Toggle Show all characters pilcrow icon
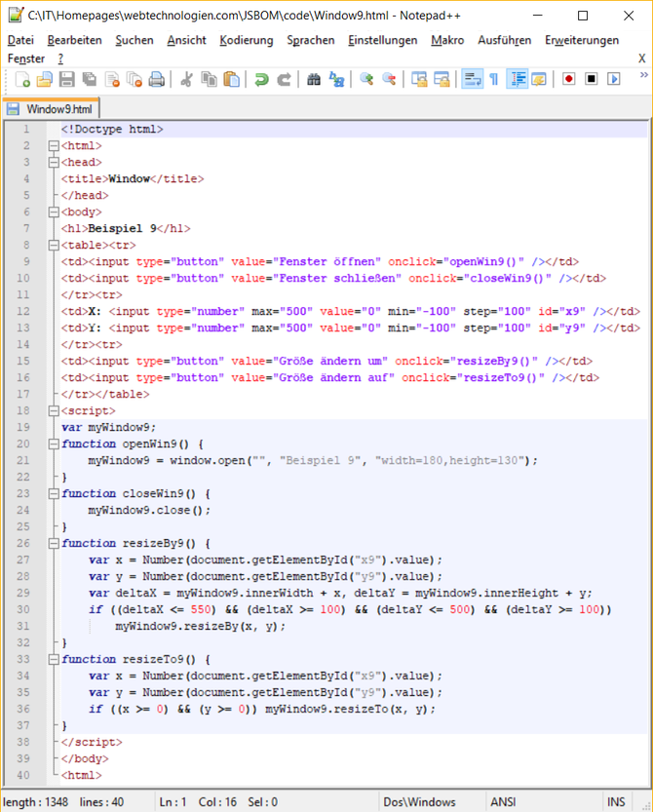 coord(494,79)
